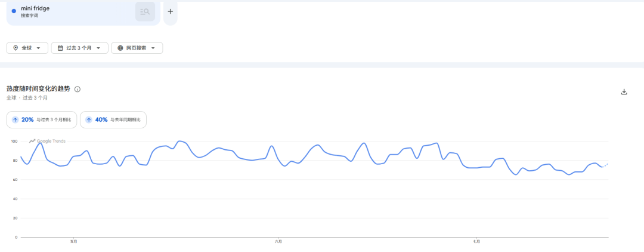Click the mini fridge search term text

[x=35, y=8]
